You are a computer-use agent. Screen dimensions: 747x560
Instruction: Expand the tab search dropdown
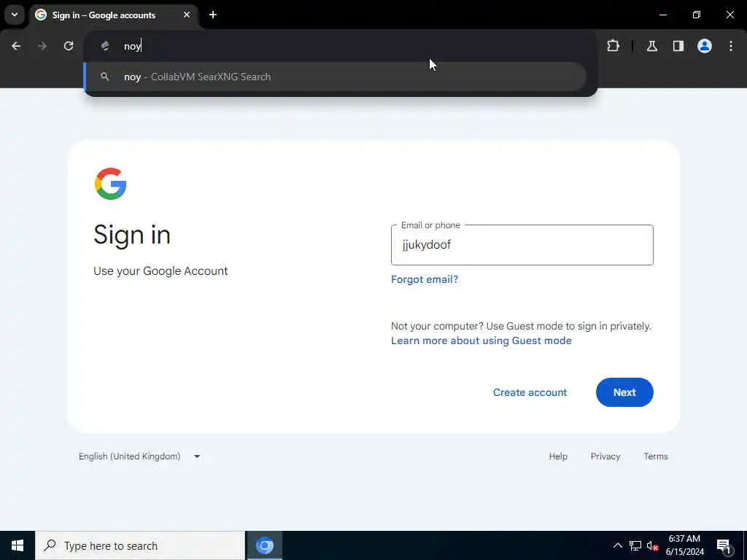coord(15,15)
